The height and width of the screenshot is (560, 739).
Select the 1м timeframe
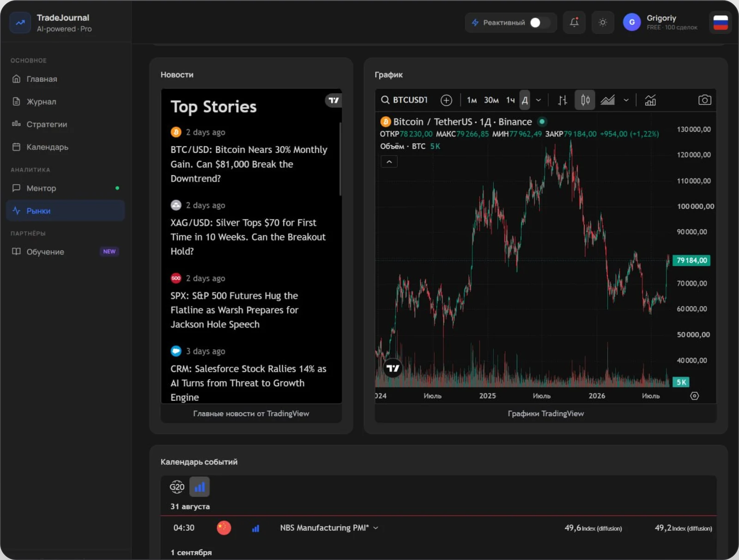coord(472,100)
